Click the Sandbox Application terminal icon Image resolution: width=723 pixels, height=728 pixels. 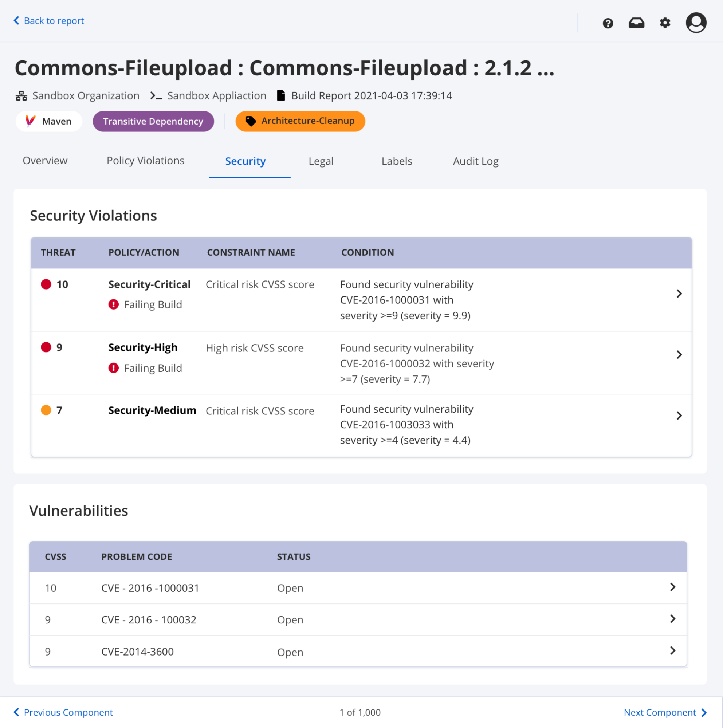tap(156, 96)
